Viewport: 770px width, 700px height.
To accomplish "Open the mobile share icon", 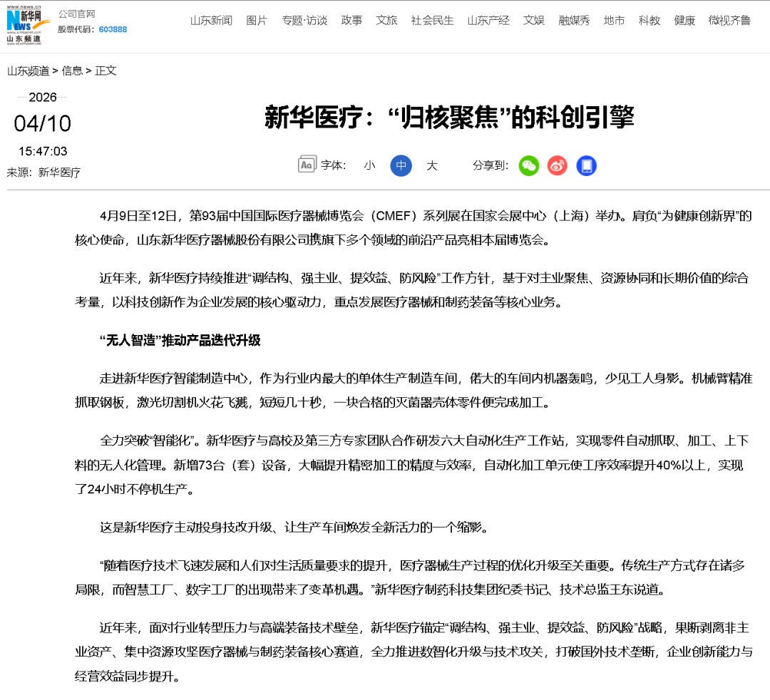I will click(586, 166).
